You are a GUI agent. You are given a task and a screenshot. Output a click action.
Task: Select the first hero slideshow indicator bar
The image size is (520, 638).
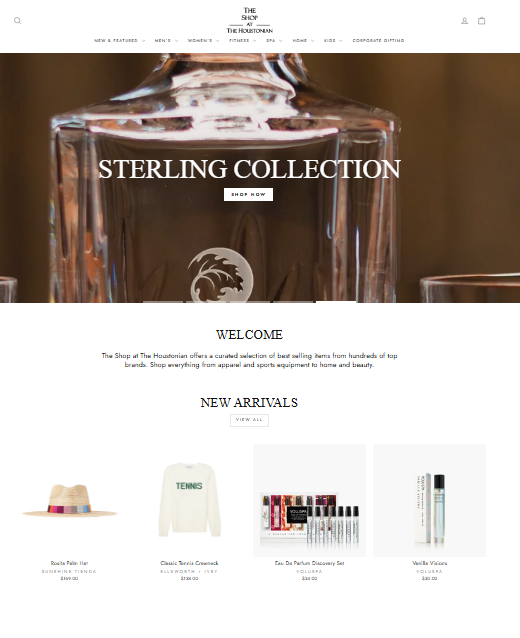(163, 302)
